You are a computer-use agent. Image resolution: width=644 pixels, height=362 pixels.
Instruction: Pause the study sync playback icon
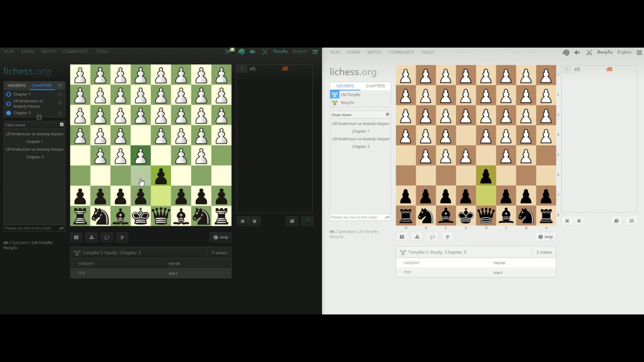pyautogui.click(x=76, y=237)
